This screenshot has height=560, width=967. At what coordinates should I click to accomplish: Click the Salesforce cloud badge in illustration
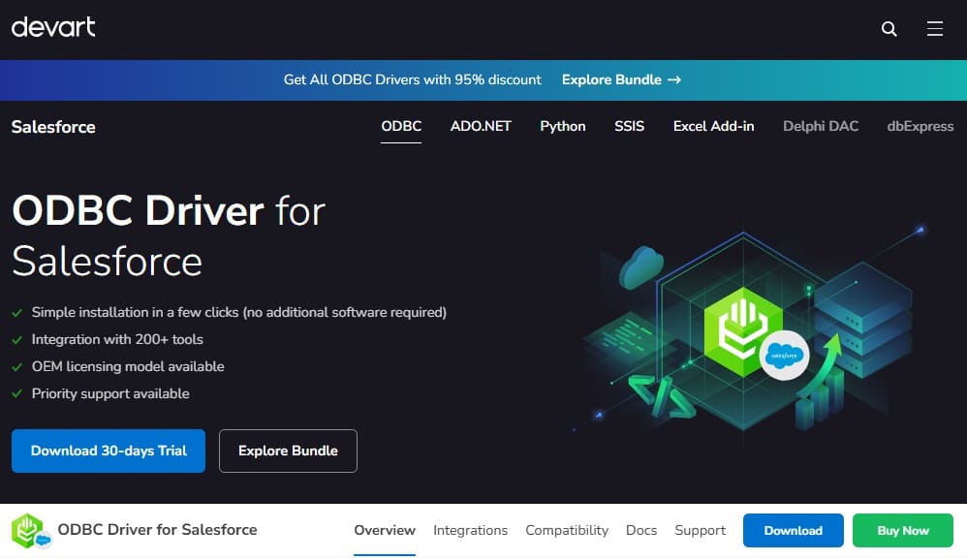click(784, 358)
